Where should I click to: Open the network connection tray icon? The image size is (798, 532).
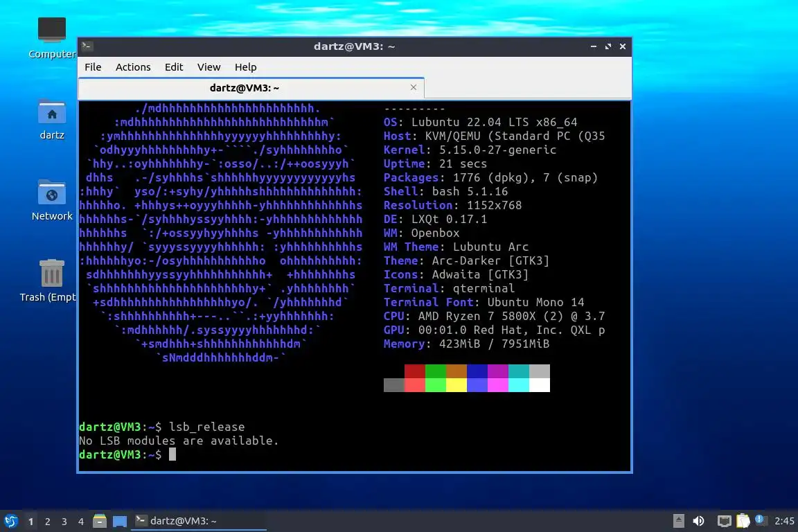coord(724,521)
